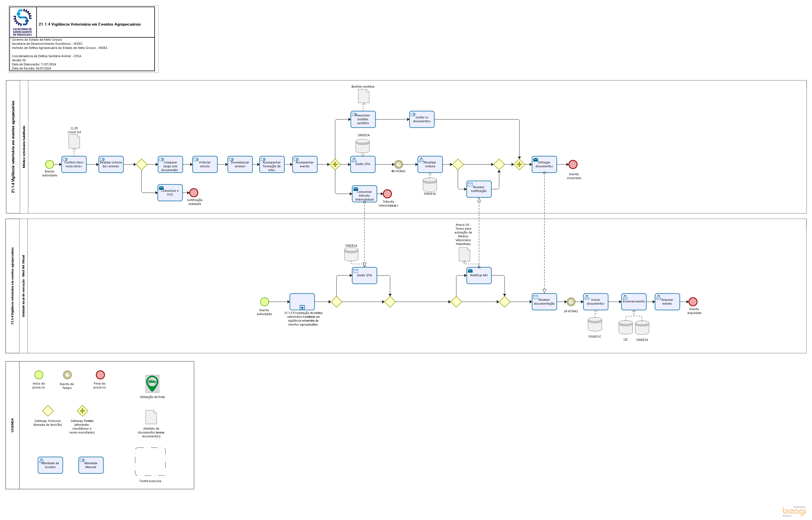Select the Incluir documentos task

click(x=596, y=302)
